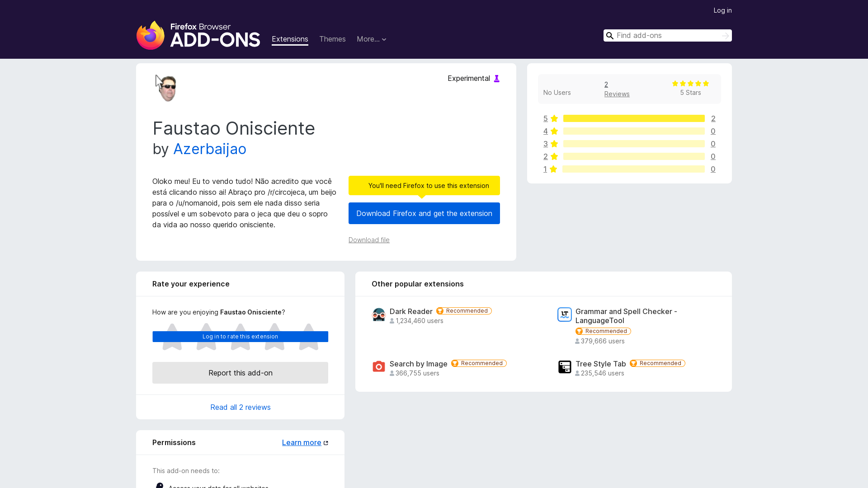Filter reviews by 1 star row
The width and height of the screenshot is (868, 488).
coord(629,169)
